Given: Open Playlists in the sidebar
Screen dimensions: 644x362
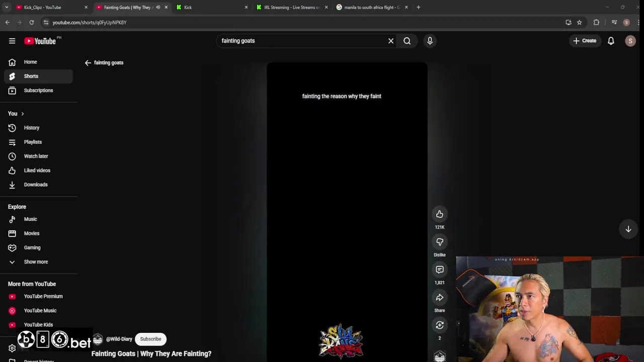Looking at the screenshot, I should pyautogui.click(x=38, y=142).
